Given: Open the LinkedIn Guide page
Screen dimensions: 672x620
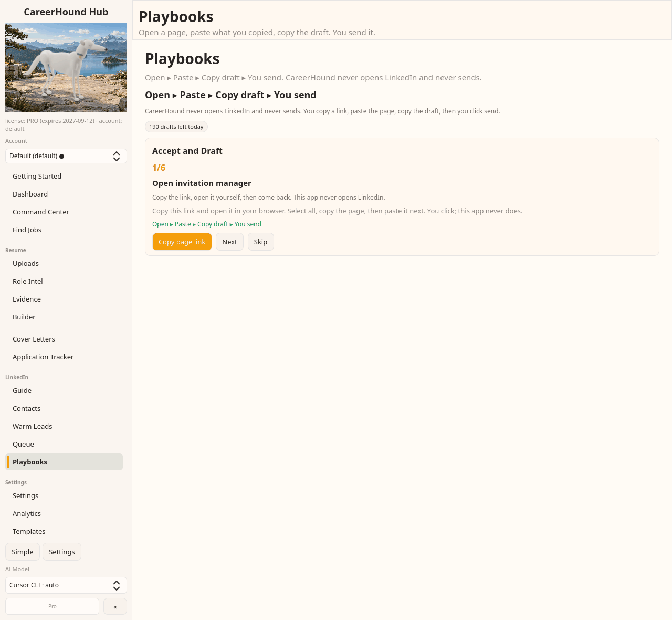Looking at the screenshot, I should pos(64,390).
